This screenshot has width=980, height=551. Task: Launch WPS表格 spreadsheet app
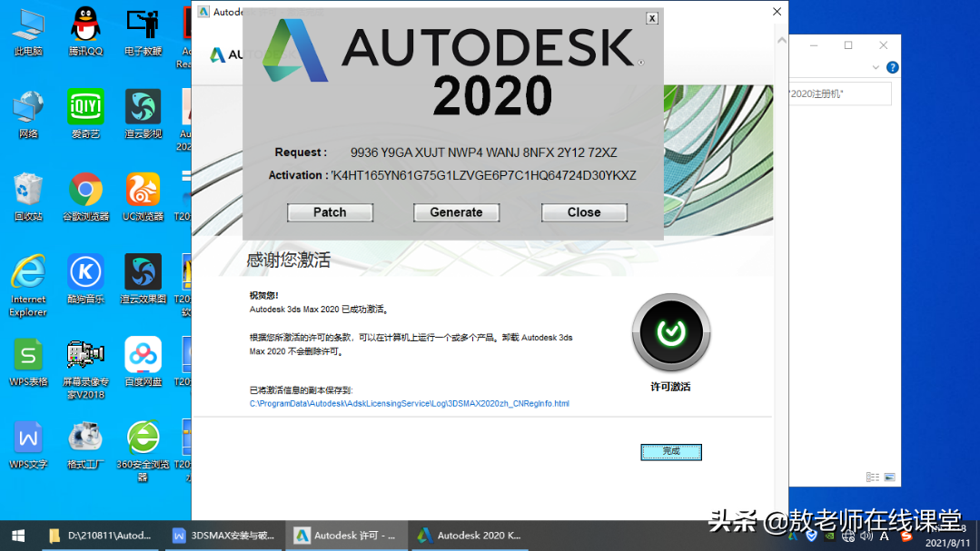coord(28,354)
